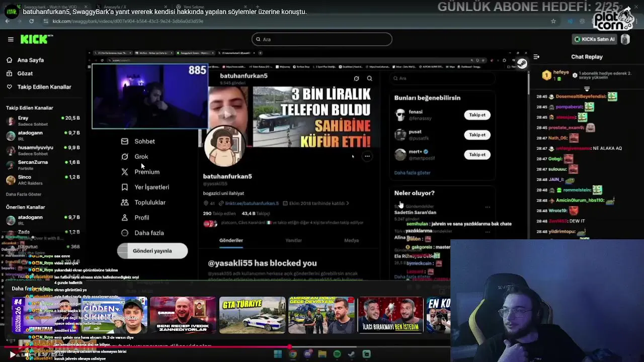Viewport: 644px width, 362px height.
Task: Open the Kick user avatar menu
Action: (x=625, y=39)
